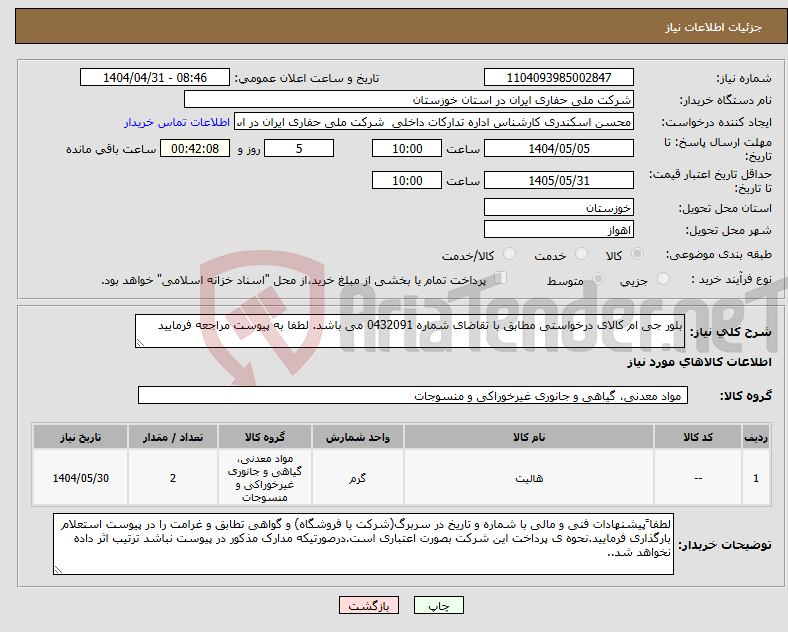Click the row number cell 1

pos(756,478)
